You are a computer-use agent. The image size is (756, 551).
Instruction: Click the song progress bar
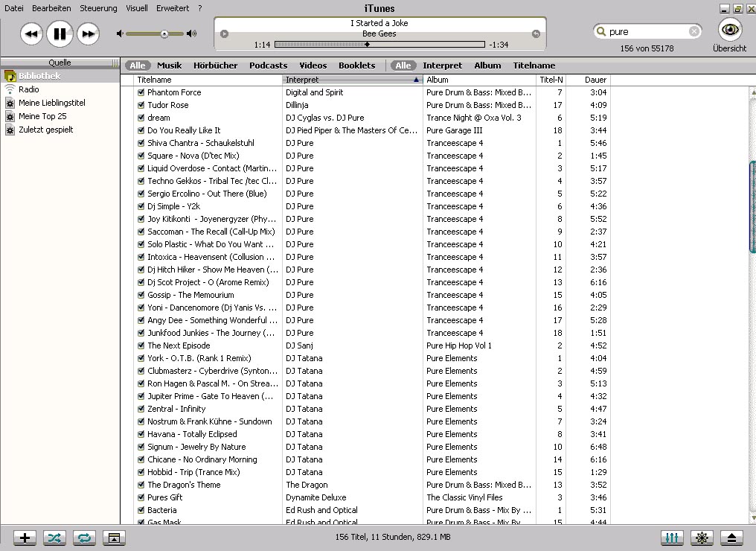click(x=379, y=45)
